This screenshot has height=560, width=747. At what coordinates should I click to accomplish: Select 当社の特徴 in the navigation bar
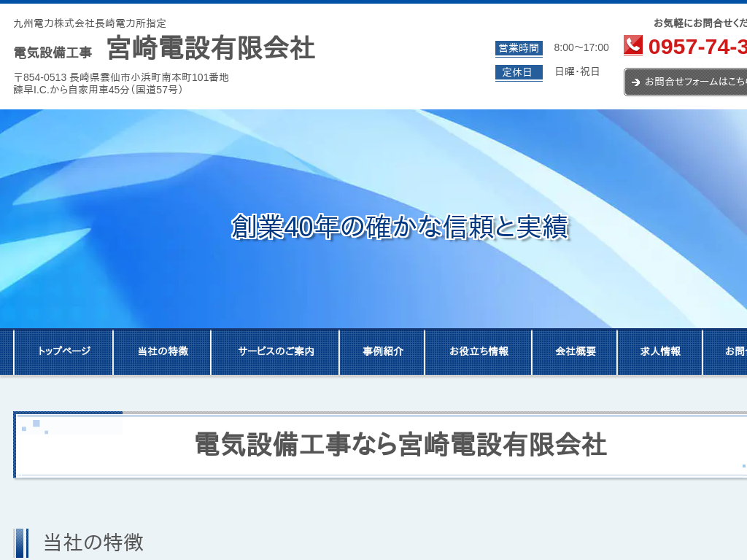point(163,351)
